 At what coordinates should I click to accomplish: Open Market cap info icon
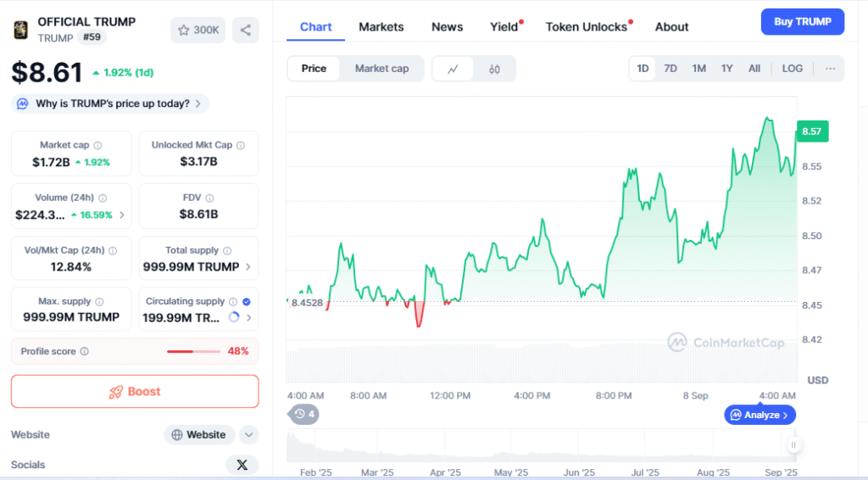tap(98, 145)
